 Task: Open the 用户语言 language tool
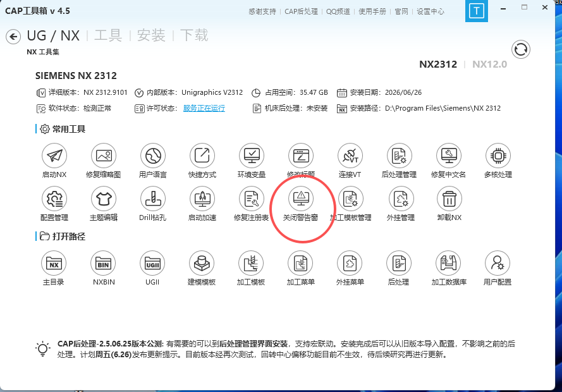[x=153, y=156]
